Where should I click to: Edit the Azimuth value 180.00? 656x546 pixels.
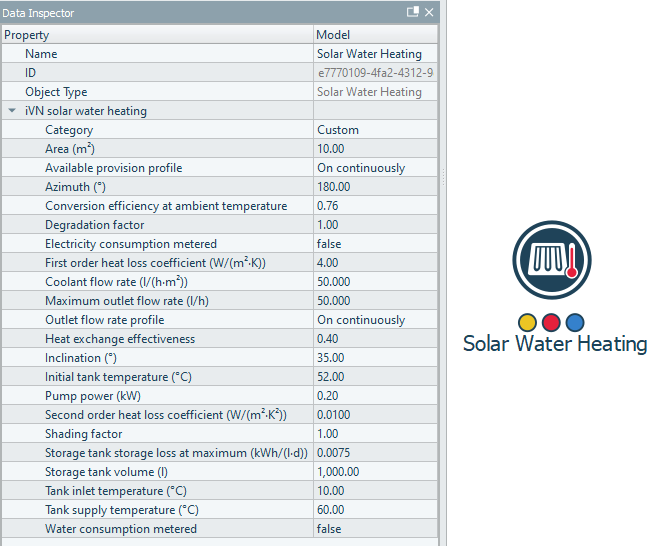coord(376,187)
